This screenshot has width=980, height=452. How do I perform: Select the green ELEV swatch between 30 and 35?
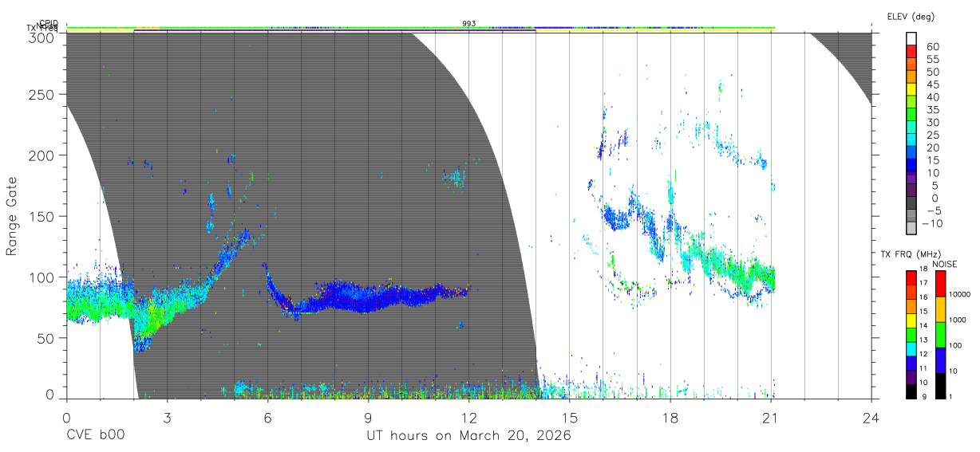912,116
